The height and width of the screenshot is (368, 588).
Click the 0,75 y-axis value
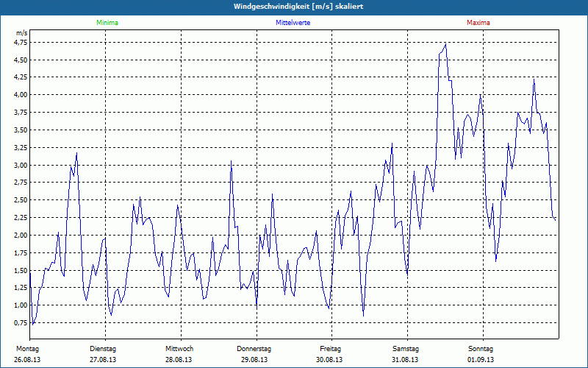[21, 323]
